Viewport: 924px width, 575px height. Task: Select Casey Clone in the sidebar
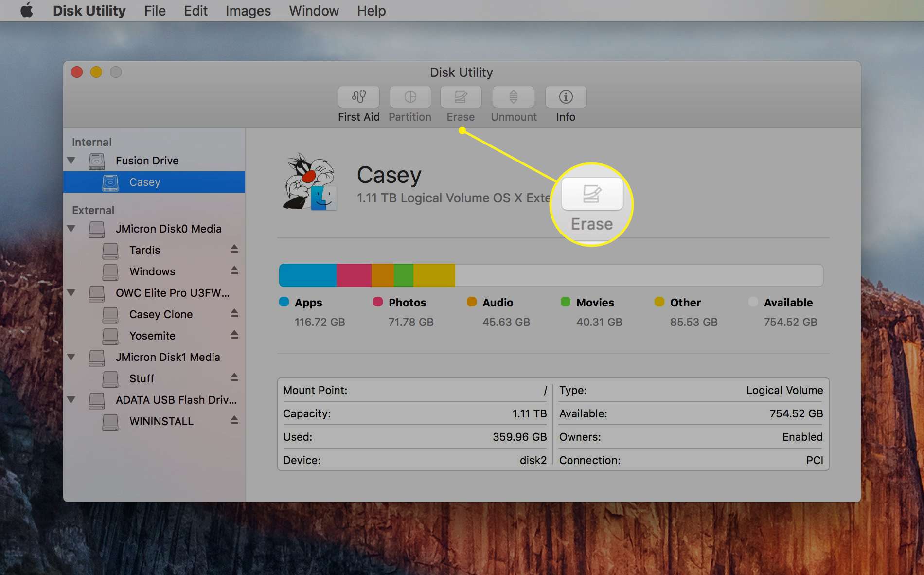point(161,314)
